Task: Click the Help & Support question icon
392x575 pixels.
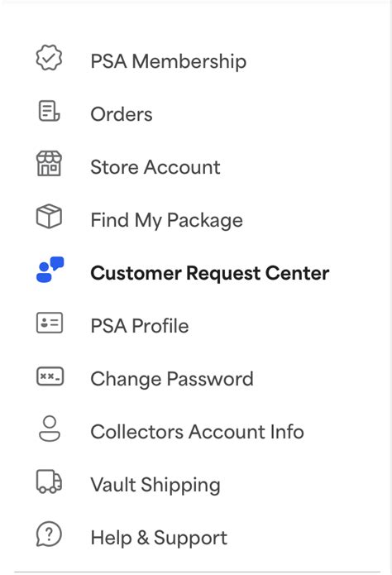Action: pyautogui.click(x=49, y=534)
